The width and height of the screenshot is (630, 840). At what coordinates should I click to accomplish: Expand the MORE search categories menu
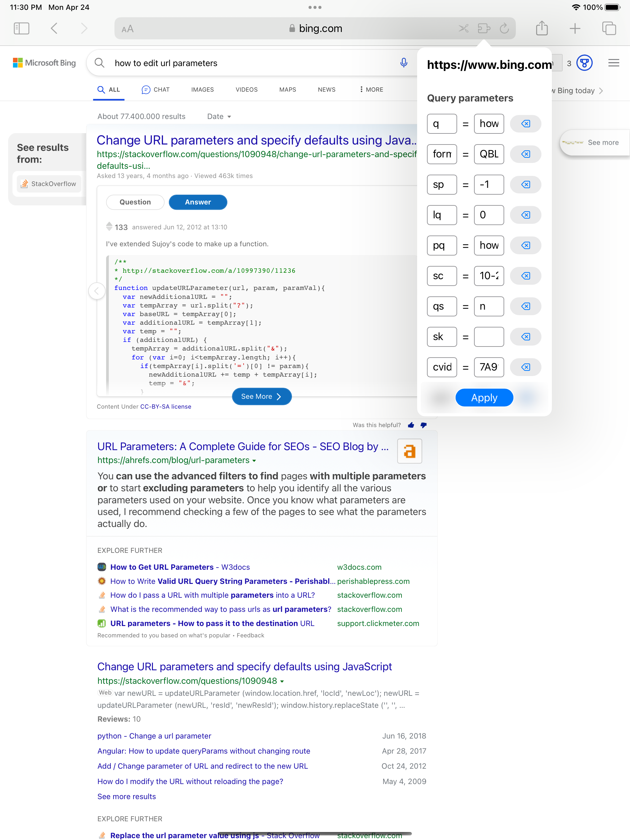tap(371, 89)
